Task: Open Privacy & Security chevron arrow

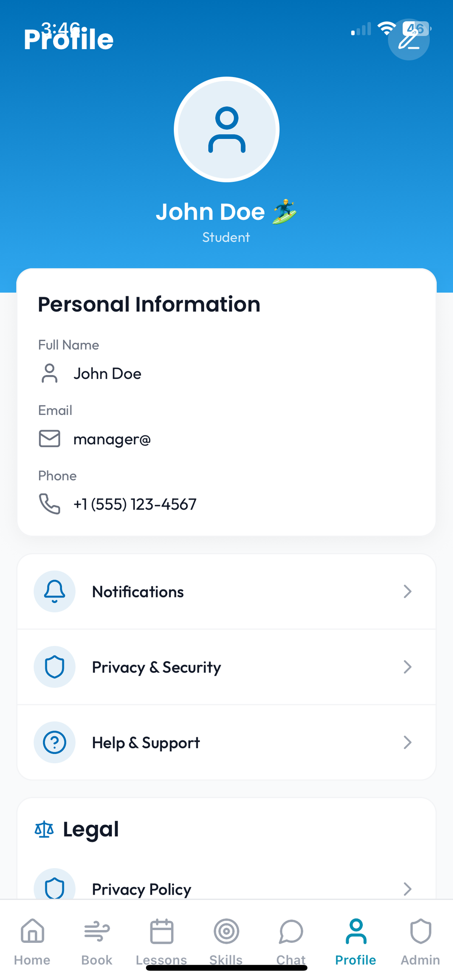Action: click(407, 667)
